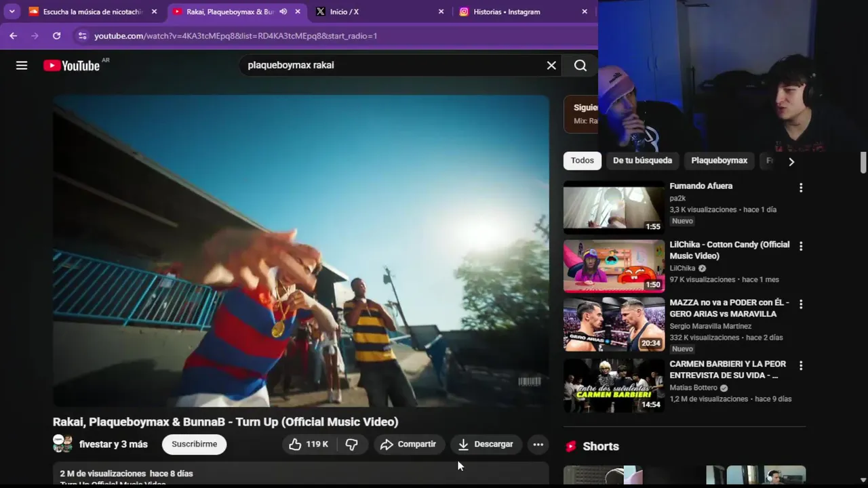This screenshot has height=488, width=868.
Task: Click the browser address bar URL
Action: tap(235, 36)
